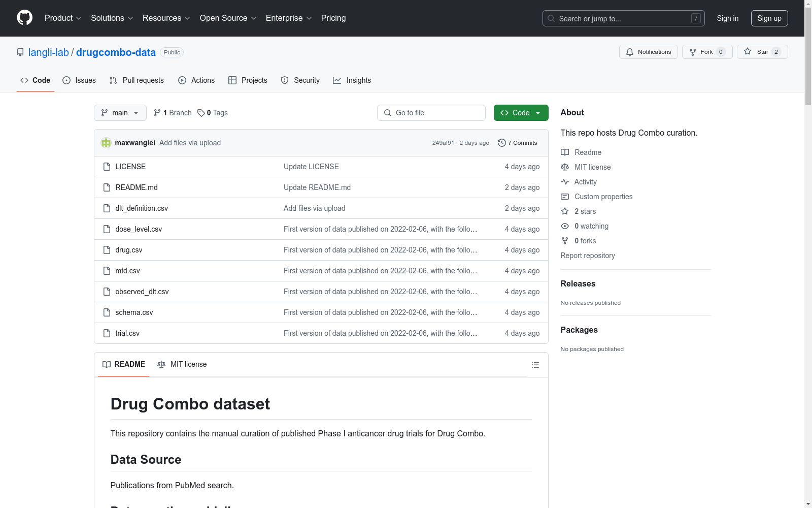Screen dimensions: 812x508
Task: Open the Update LICENSE commit message
Action: [311, 167]
